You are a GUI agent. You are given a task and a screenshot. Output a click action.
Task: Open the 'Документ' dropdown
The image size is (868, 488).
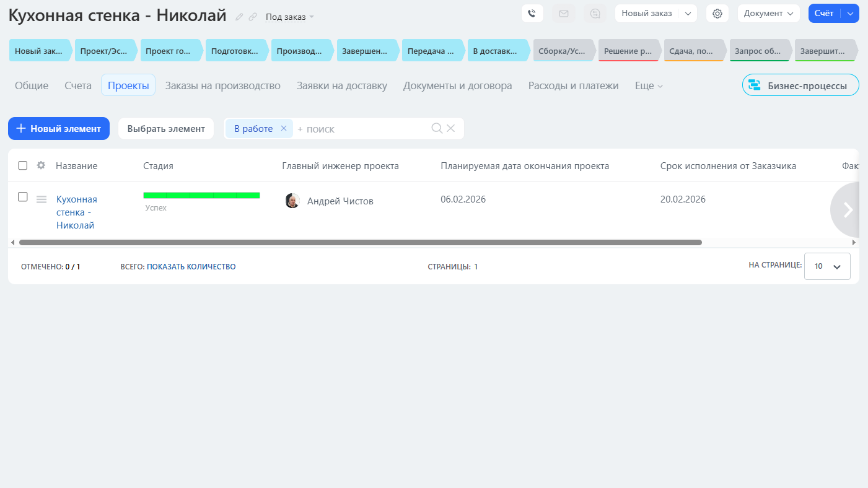click(x=768, y=14)
